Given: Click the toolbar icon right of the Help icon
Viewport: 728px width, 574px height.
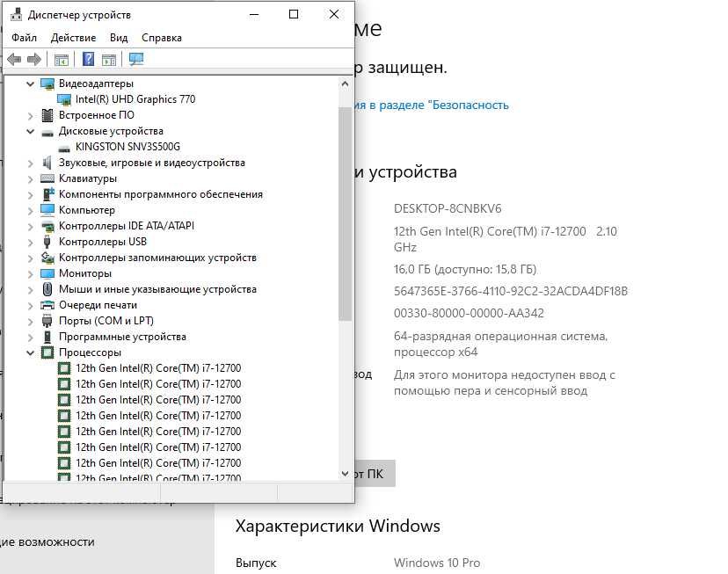Looking at the screenshot, I should click(109, 60).
